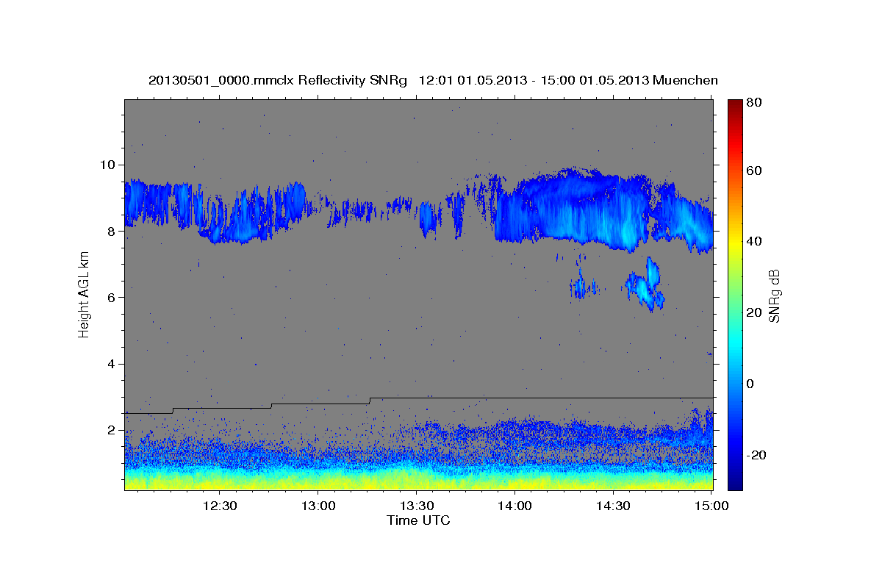The width and height of the screenshot is (882, 588).
Task: Click the height tick label 6
Action: (x=113, y=297)
